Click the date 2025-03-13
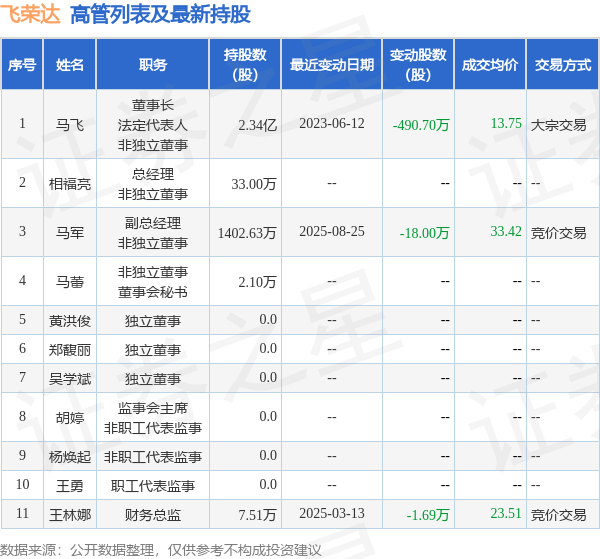This screenshot has width=600, height=559. pyautogui.click(x=332, y=513)
